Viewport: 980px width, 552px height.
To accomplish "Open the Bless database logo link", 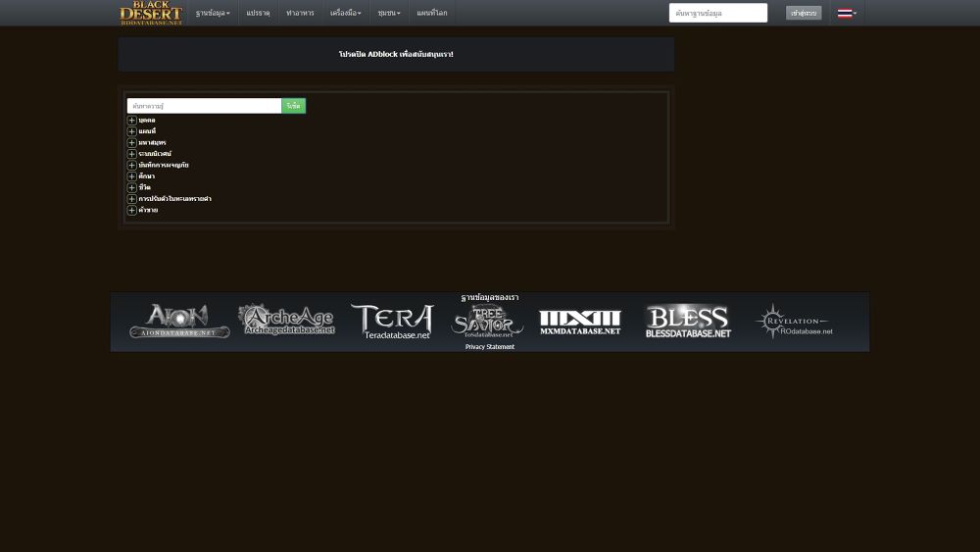I will point(688,322).
